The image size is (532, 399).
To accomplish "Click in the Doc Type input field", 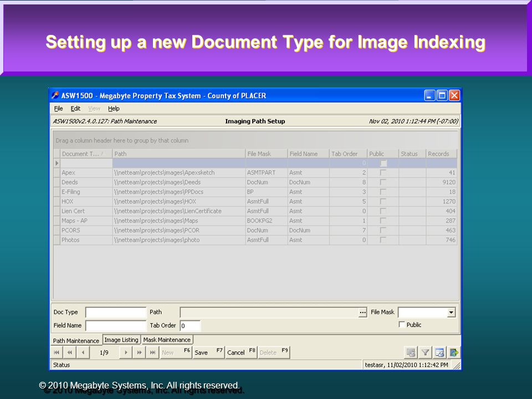I will (x=116, y=313).
